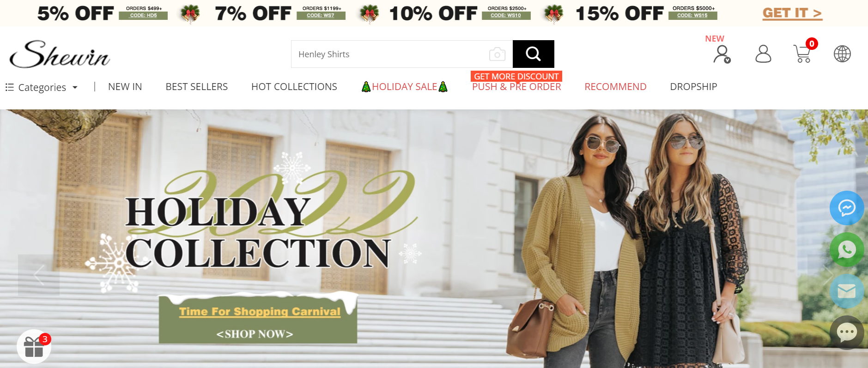The width and height of the screenshot is (868, 368).
Task: Expand the Categories dropdown menu
Action: pyautogui.click(x=42, y=87)
